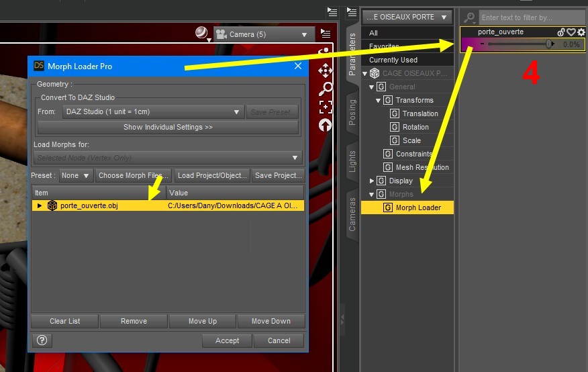Expand the porte_ouverte.obj item arrow
The width and height of the screenshot is (588, 372).
[40, 205]
